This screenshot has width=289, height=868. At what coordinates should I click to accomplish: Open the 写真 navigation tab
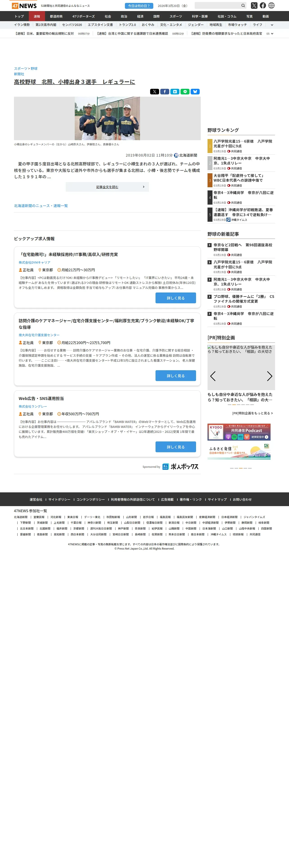[x=249, y=16]
